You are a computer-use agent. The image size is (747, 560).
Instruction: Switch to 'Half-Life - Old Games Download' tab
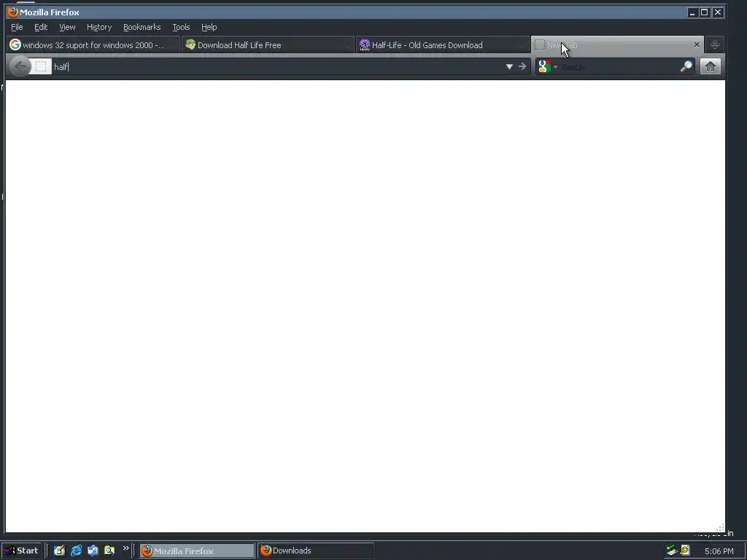tap(443, 44)
